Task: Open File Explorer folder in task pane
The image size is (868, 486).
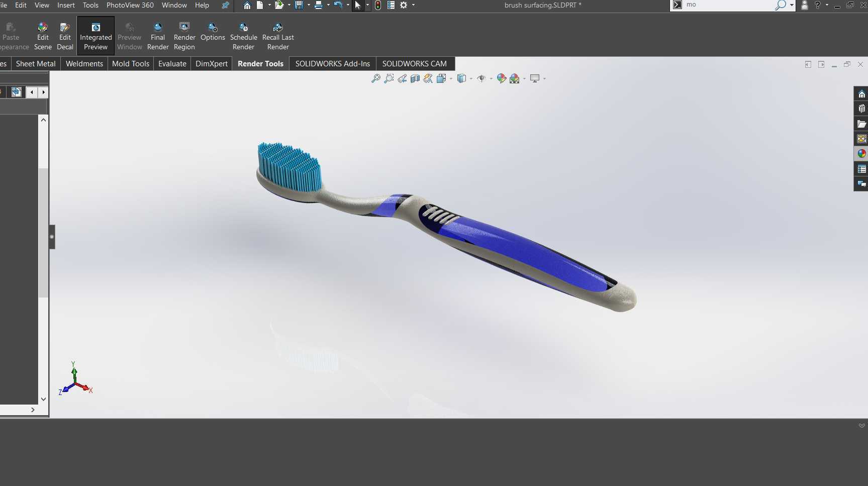Action: click(861, 124)
